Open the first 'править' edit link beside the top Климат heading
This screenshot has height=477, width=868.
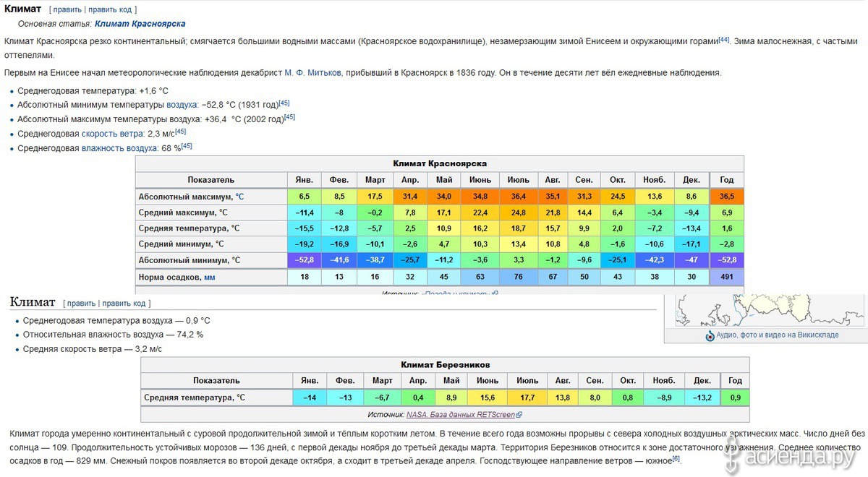tap(67, 10)
